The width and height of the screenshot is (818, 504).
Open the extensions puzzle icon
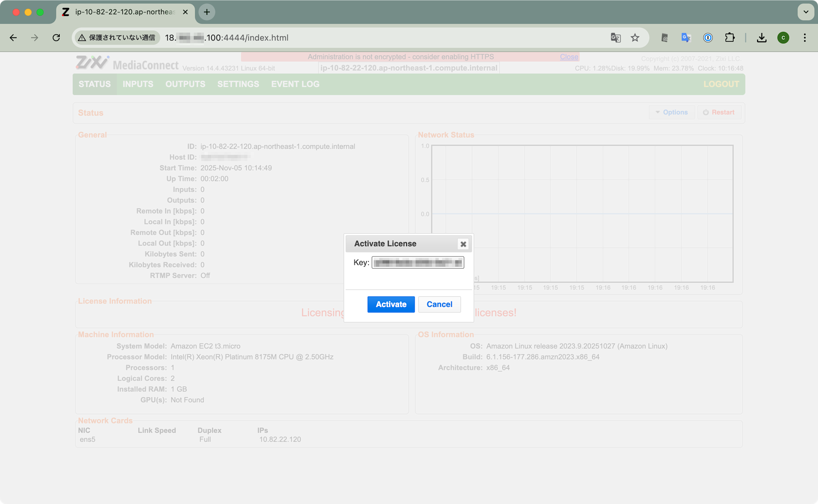(x=730, y=38)
